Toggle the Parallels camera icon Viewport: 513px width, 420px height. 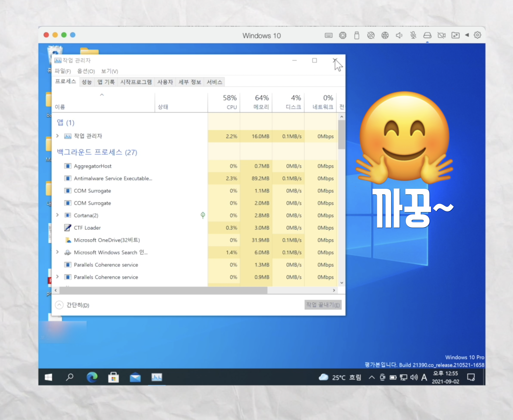click(x=441, y=35)
